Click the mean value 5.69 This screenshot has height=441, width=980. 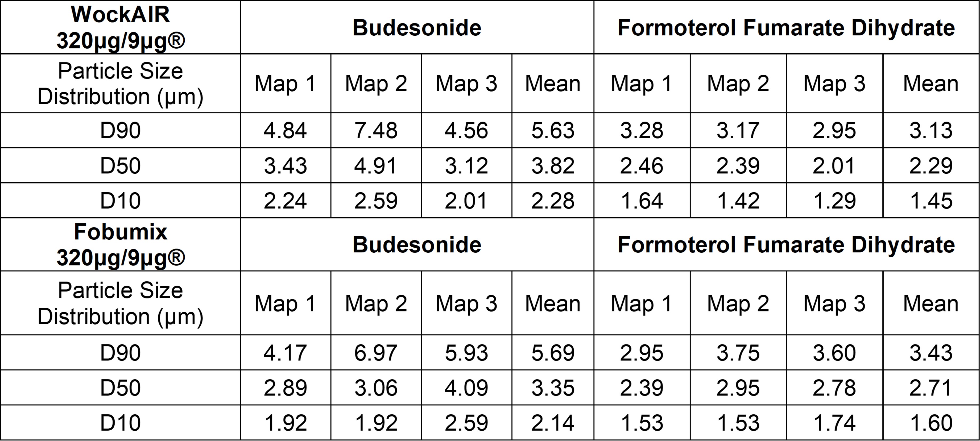pyautogui.click(x=553, y=352)
